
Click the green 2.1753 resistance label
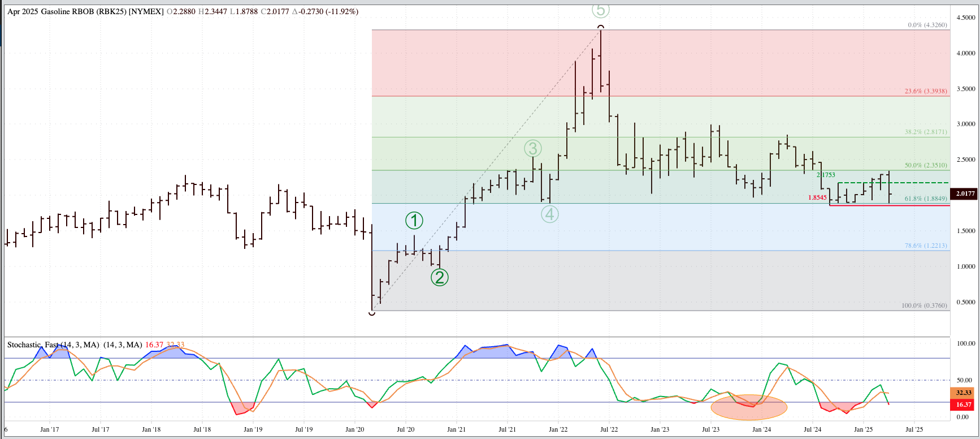[826, 175]
